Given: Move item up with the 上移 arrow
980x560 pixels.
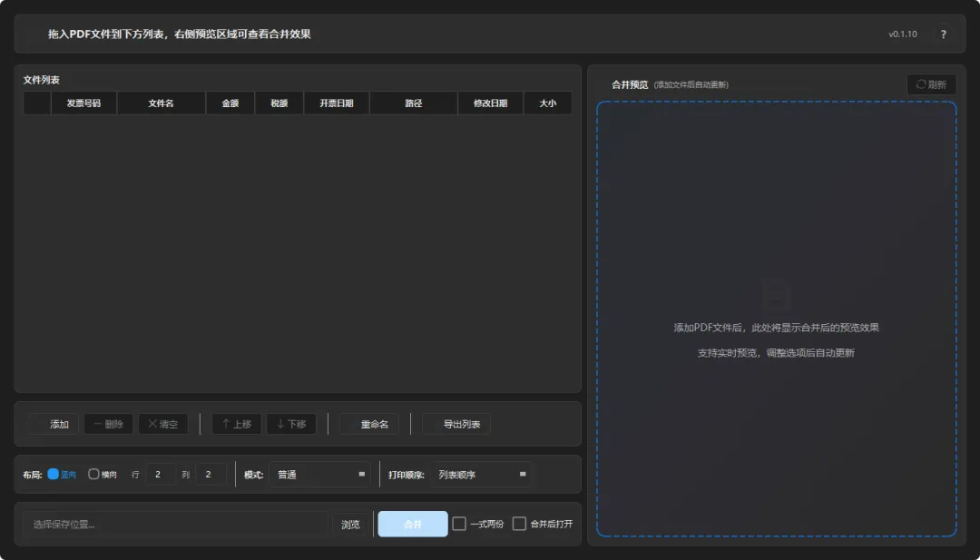Looking at the screenshot, I should point(237,424).
